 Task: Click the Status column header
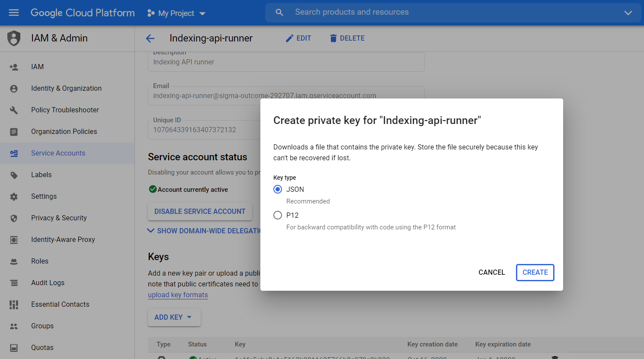coord(197,344)
